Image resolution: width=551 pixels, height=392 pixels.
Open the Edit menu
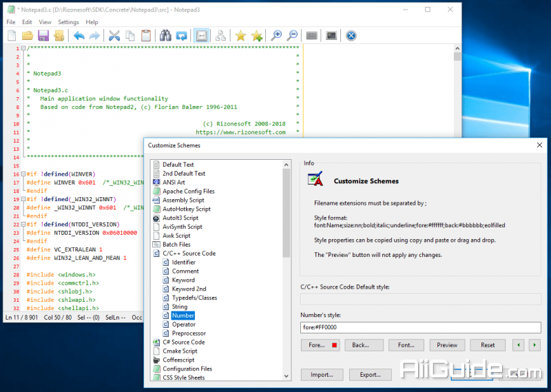tap(27, 22)
